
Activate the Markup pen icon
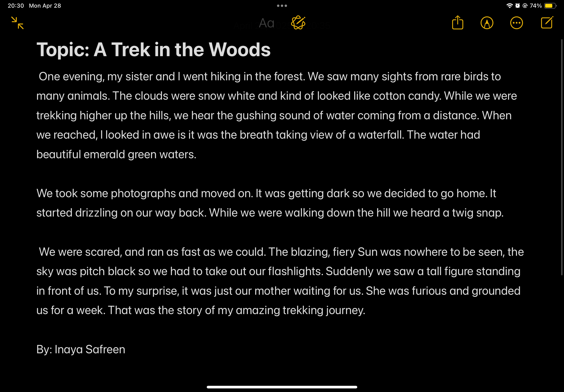point(487,23)
